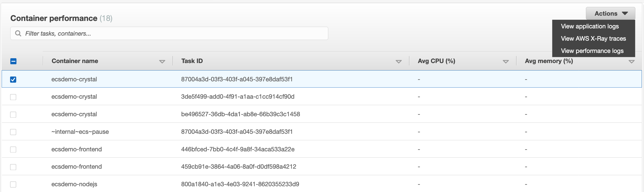Viewport: 644px width, 192px height.
Task: Click the ecsdemo-nodejs container name
Action: (x=74, y=184)
